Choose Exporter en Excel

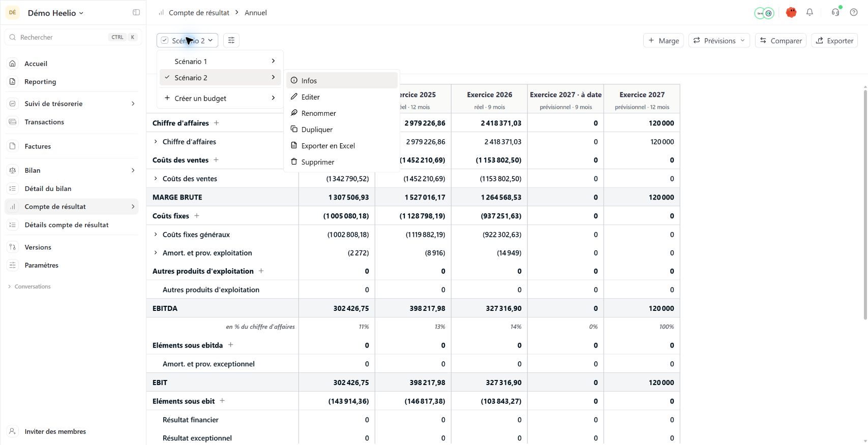coord(342,145)
